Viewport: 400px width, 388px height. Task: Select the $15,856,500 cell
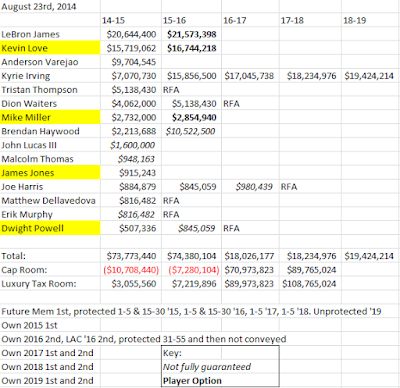(x=192, y=76)
